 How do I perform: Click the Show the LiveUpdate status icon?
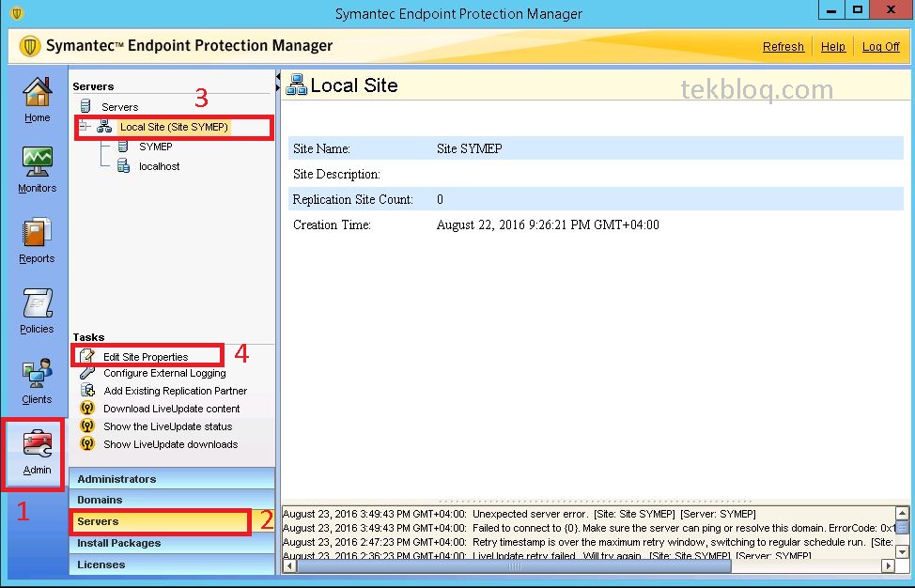87,426
